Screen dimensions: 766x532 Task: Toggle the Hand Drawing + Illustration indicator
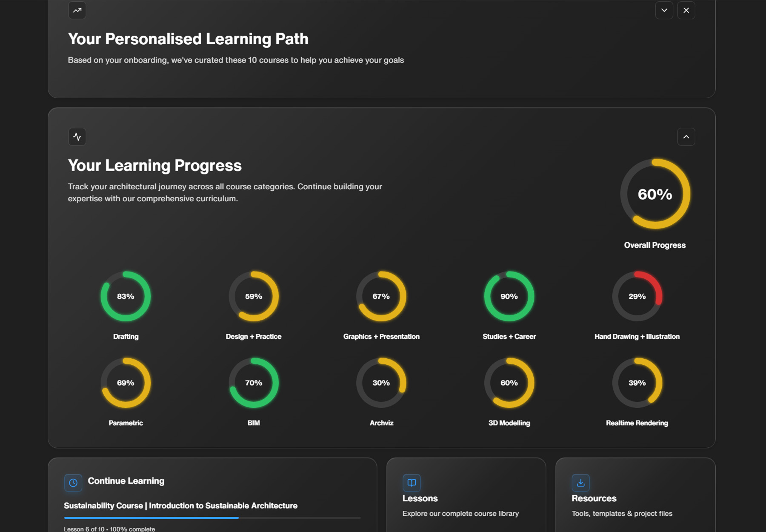pyautogui.click(x=637, y=296)
